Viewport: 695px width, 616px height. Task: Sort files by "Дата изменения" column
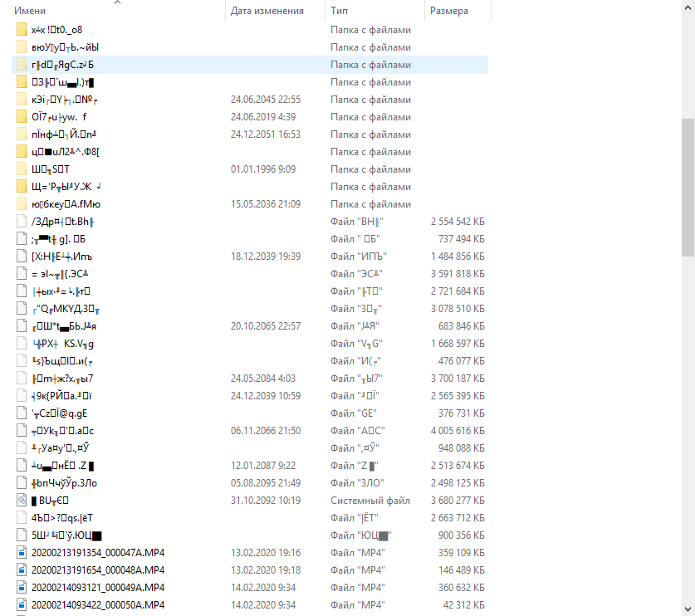[x=266, y=12]
